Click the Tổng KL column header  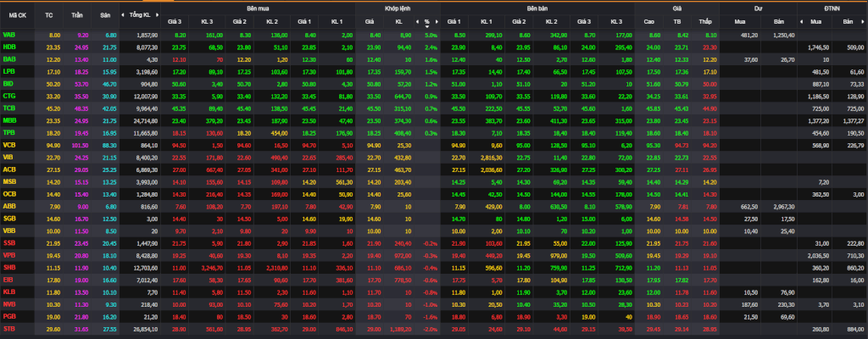click(140, 15)
